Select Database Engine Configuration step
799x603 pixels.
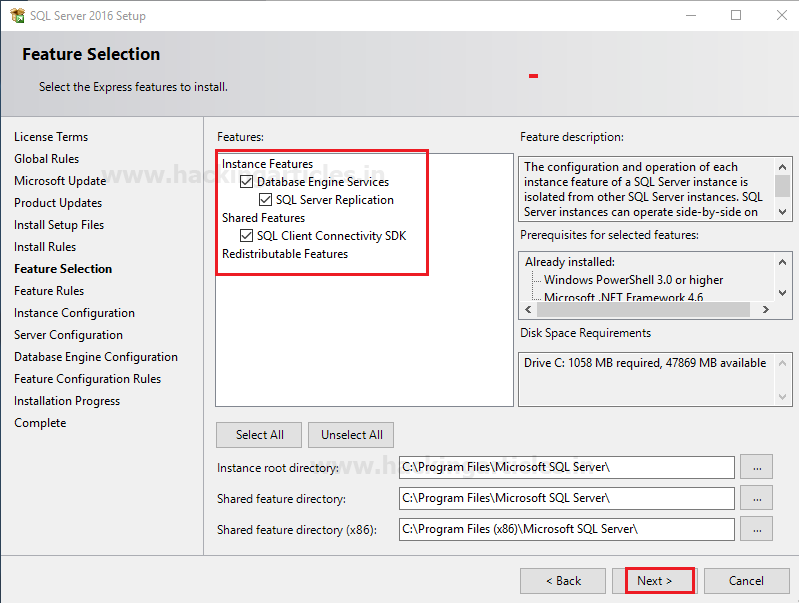coord(96,356)
